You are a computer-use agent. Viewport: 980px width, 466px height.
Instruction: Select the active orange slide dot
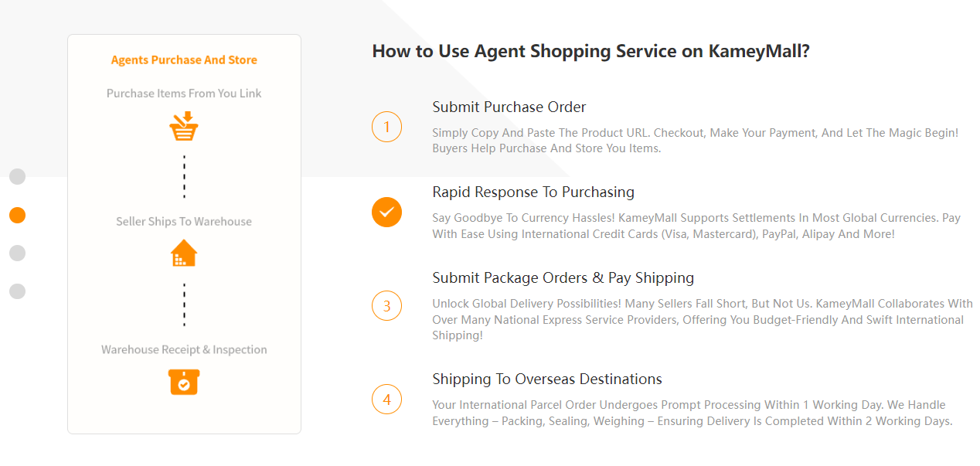tap(17, 215)
